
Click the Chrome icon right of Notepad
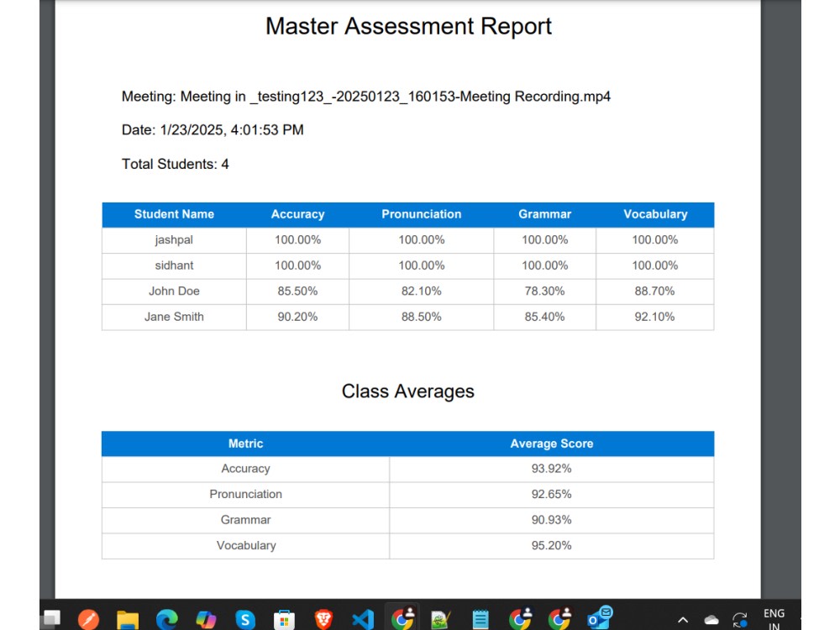point(520,618)
